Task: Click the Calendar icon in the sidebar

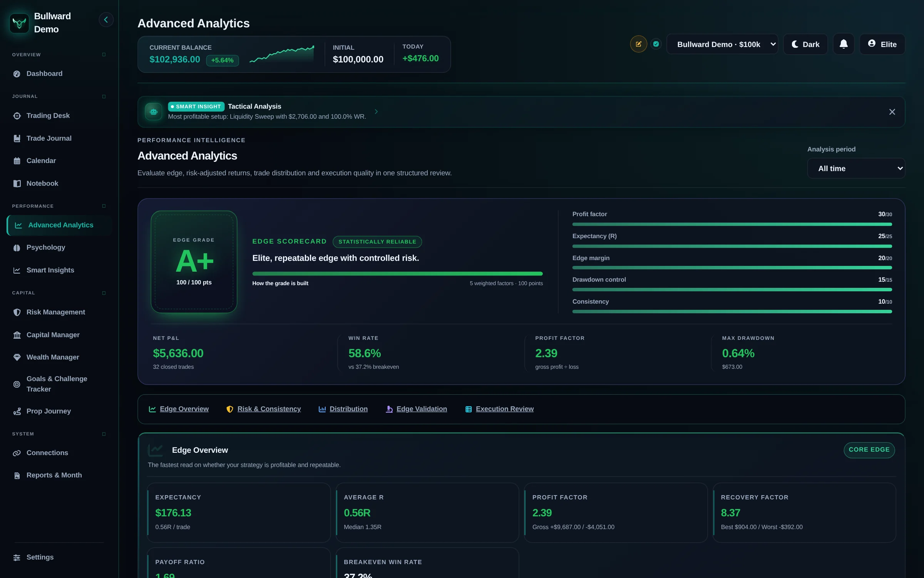Action: tap(17, 161)
